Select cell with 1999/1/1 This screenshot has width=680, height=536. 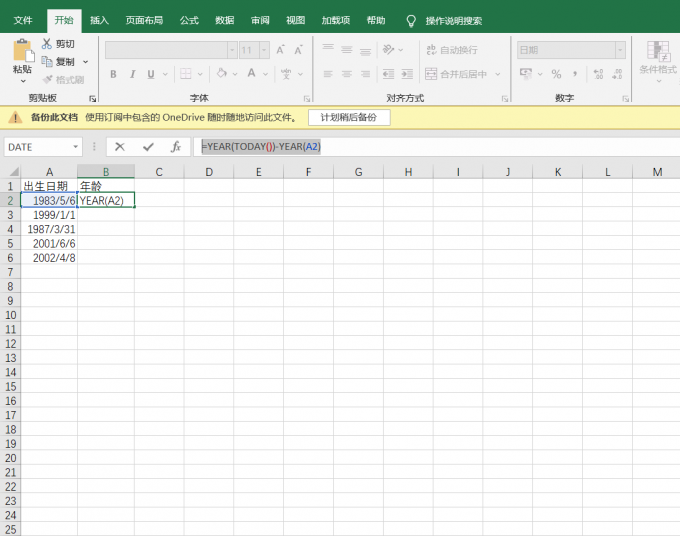[x=49, y=215]
